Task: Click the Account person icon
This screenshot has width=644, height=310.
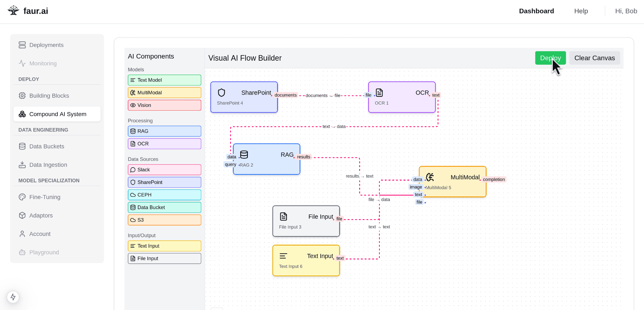Action: pyautogui.click(x=22, y=234)
